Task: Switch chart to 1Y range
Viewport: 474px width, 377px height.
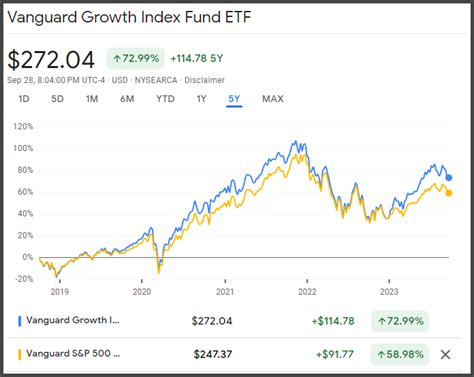Action: click(201, 99)
